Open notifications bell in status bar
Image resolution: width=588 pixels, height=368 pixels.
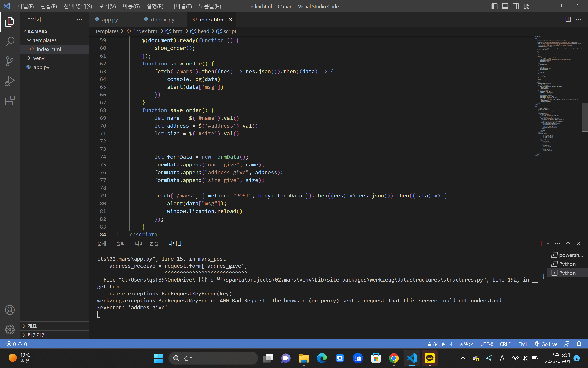pyautogui.click(x=579, y=344)
